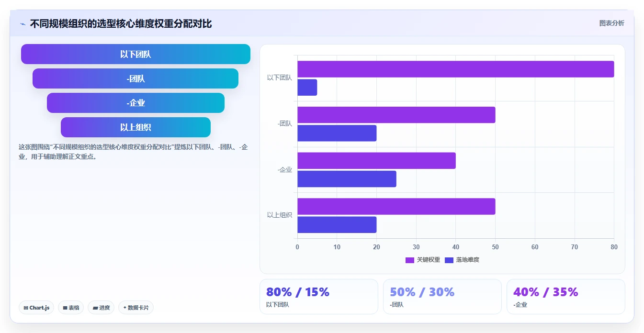Select the 以下团队 funnel stage
The width and height of the screenshot is (644, 333).
pos(136,54)
